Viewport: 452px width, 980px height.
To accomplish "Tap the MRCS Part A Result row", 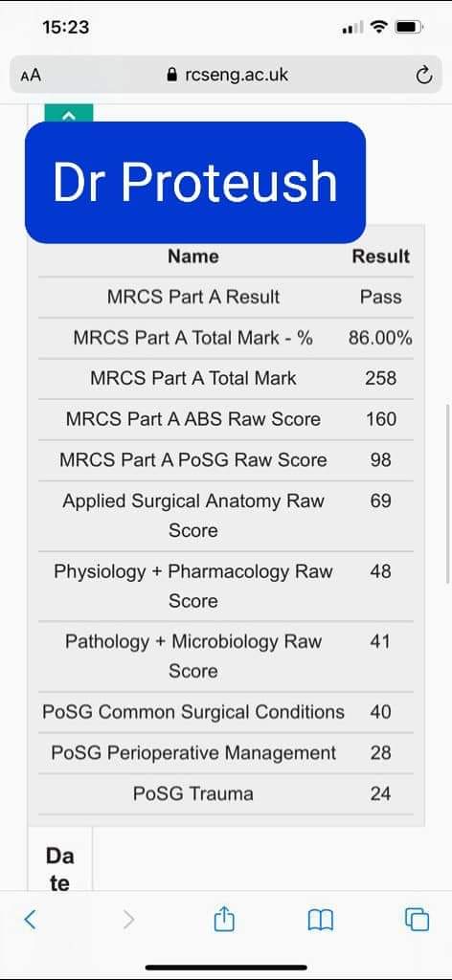I will [x=226, y=297].
